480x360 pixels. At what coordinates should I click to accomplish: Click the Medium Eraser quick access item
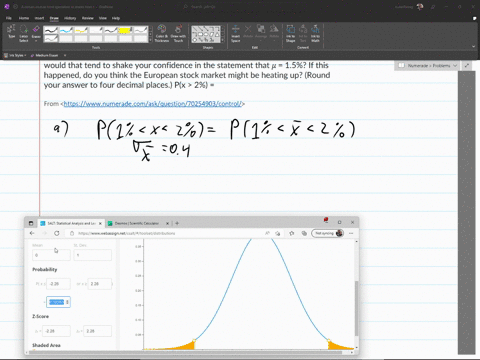tap(44, 55)
